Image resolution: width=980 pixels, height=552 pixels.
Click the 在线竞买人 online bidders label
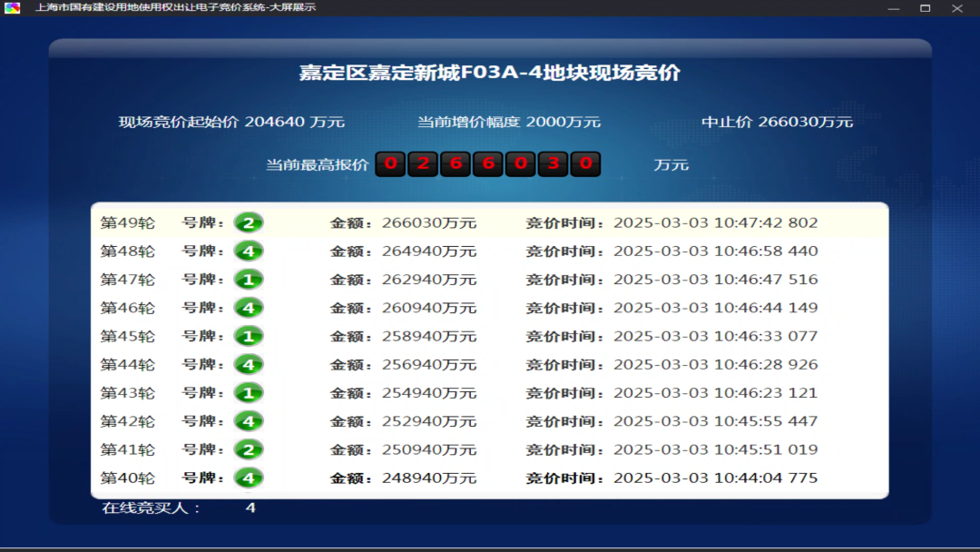click(x=151, y=508)
